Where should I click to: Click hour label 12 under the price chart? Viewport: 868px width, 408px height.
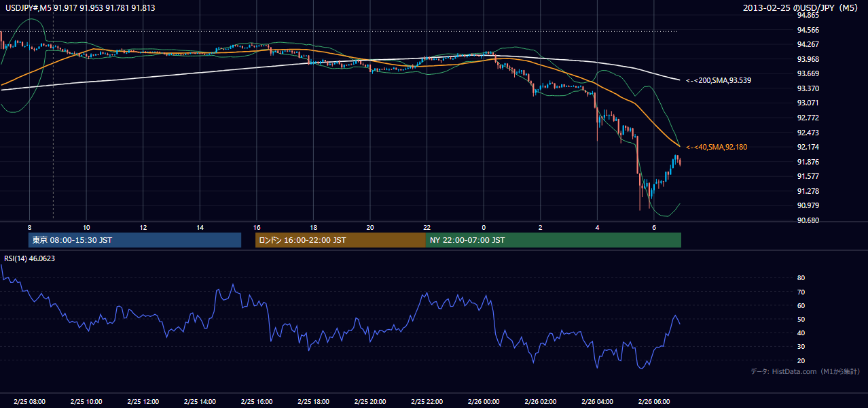[x=143, y=227]
